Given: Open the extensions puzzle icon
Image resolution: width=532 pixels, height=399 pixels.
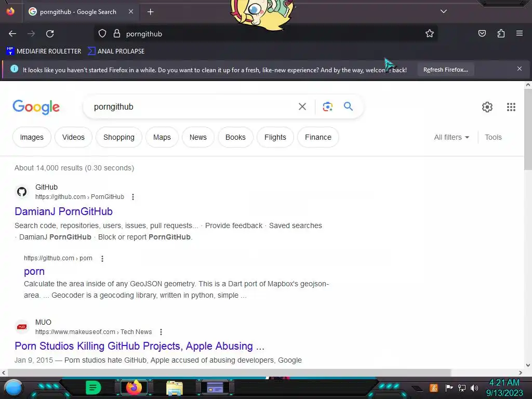Looking at the screenshot, I should (501, 33).
